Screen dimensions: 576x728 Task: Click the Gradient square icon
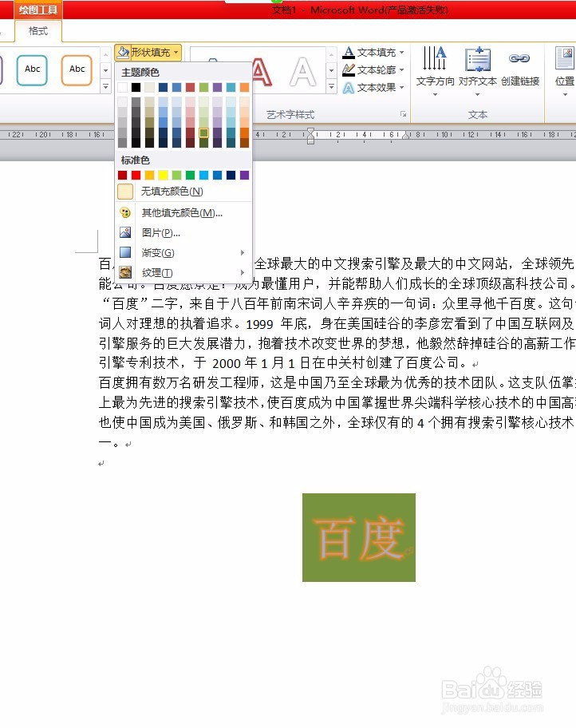[x=125, y=252]
